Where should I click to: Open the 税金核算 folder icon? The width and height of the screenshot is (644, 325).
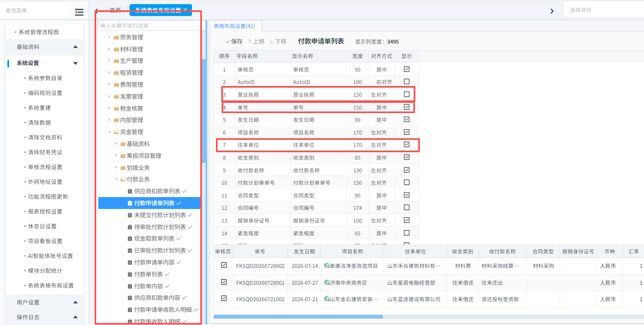coord(116,109)
